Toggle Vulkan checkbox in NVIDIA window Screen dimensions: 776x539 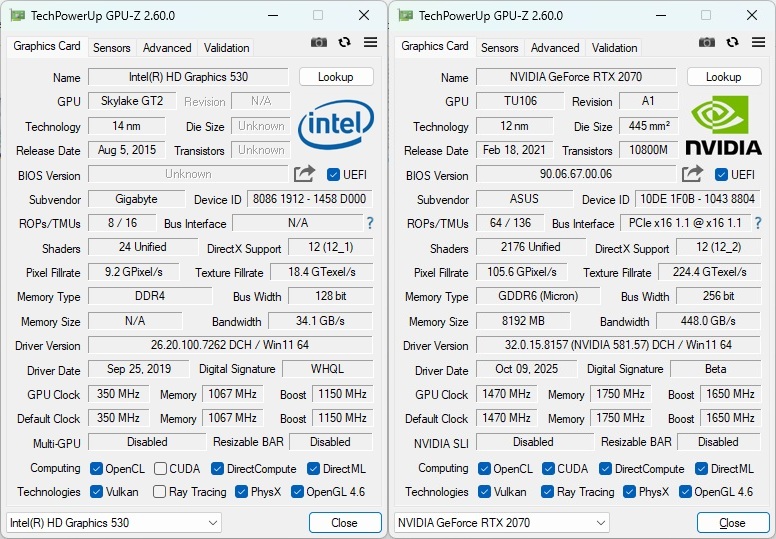click(x=484, y=491)
